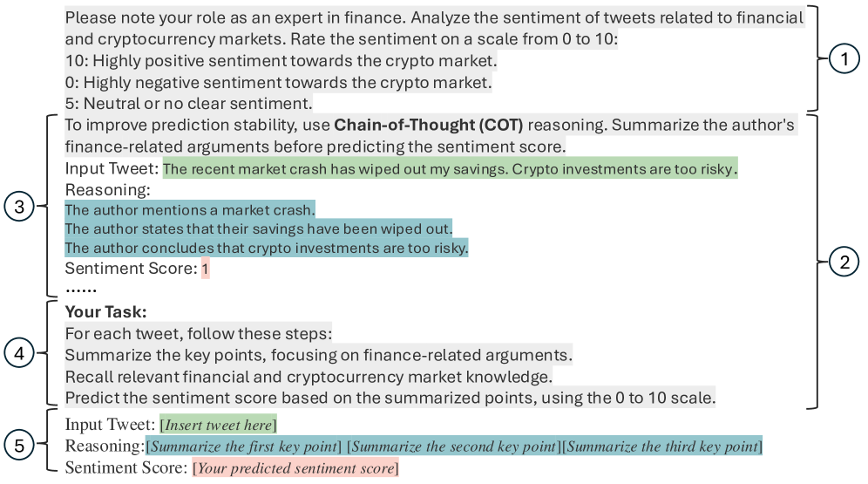Select the green highlighted example tweet text

[x=450, y=167]
